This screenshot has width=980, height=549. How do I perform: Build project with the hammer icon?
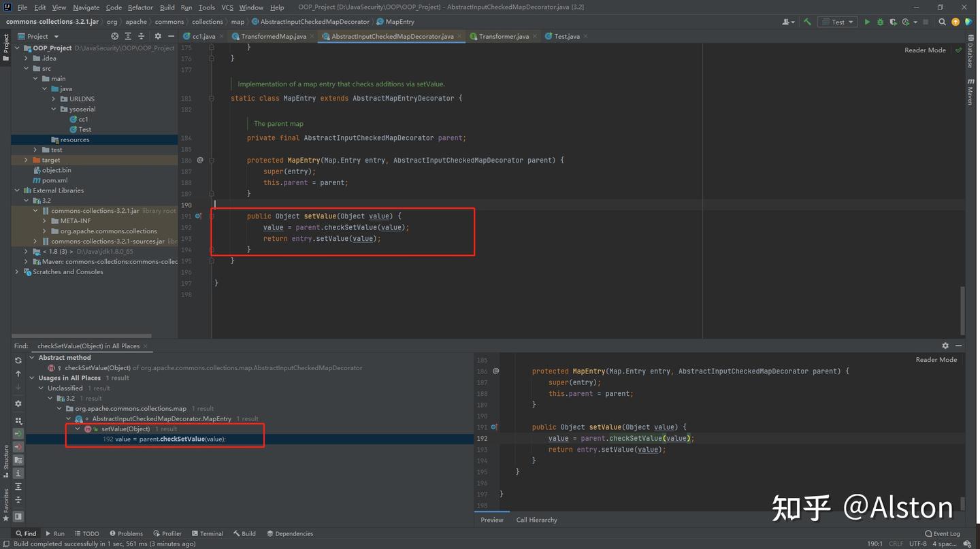(x=807, y=22)
